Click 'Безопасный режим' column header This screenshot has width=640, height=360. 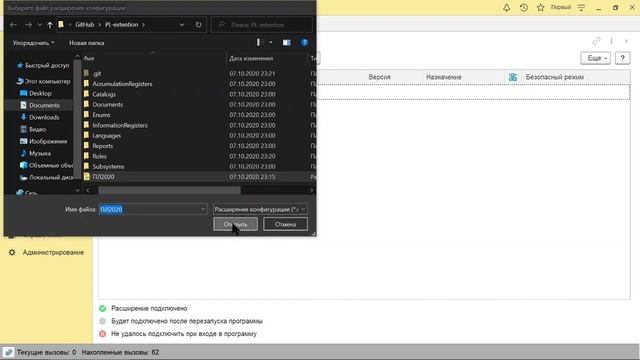[x=555, y=77]
